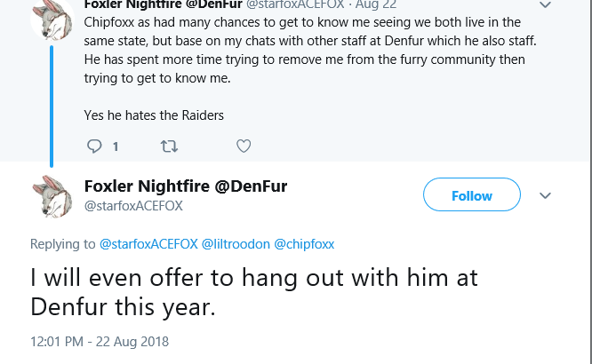Viewport: 592px width, 364px height.
Task: Open the @liltroodon mention link
Action: (x=236, y=244)
